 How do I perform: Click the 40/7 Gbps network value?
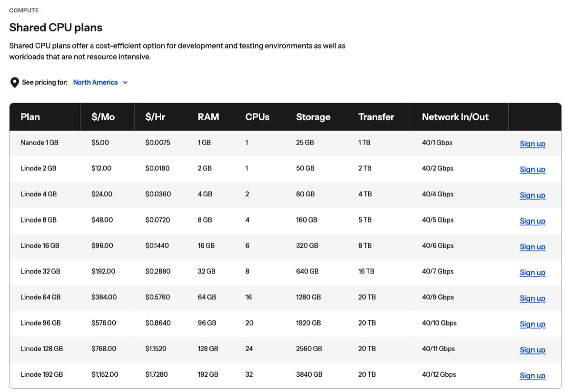[x=438, y=271]
